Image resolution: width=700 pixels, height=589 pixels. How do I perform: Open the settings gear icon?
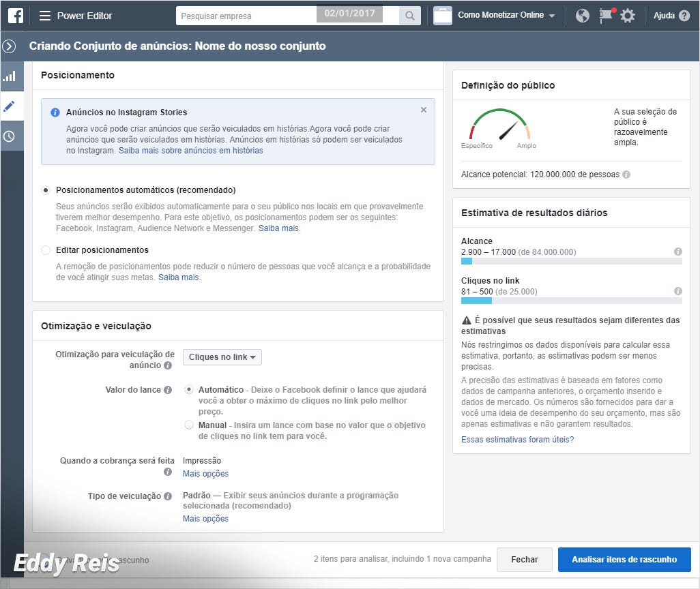[x=627, y=16]
